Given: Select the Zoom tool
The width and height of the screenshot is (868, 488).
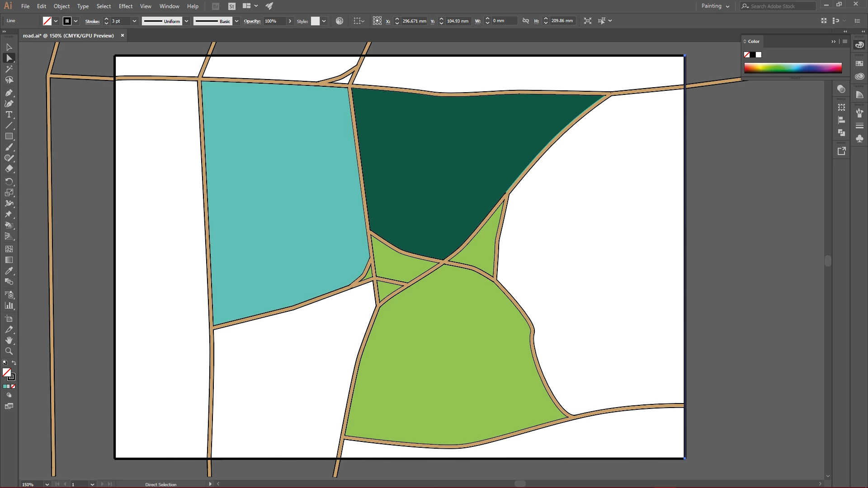Looking at the screenshot, I should (9, 352).
